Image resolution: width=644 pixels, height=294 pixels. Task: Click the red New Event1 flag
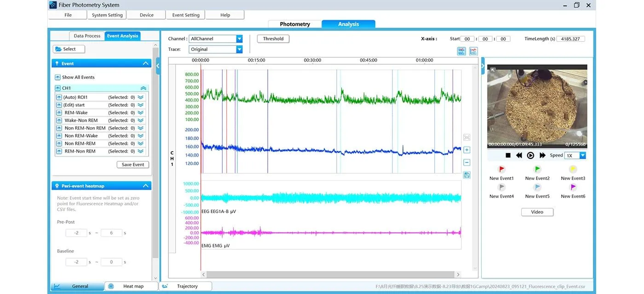(x=501, y=170)
